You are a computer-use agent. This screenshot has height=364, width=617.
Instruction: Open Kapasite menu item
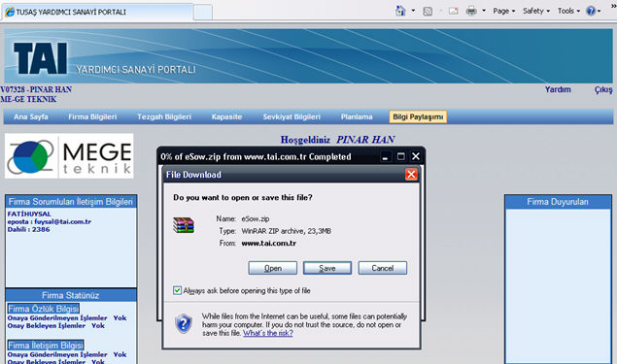[226, 116]
